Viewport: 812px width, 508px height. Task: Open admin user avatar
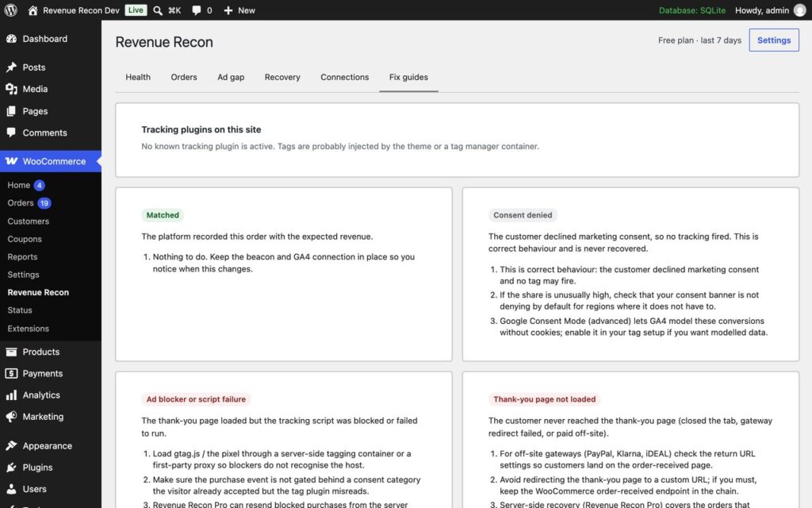pos(799,10)
